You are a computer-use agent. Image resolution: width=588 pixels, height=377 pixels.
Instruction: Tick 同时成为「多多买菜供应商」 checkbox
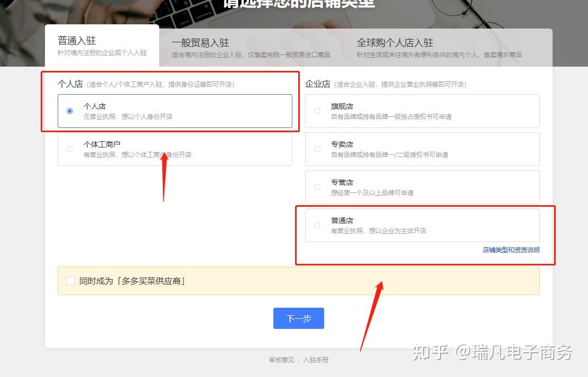(x=71, y=281)
